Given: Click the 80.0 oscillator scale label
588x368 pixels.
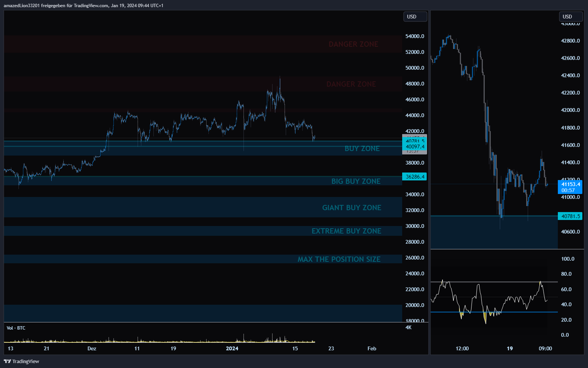Looking at the screenshot, I should click(566, 274).
